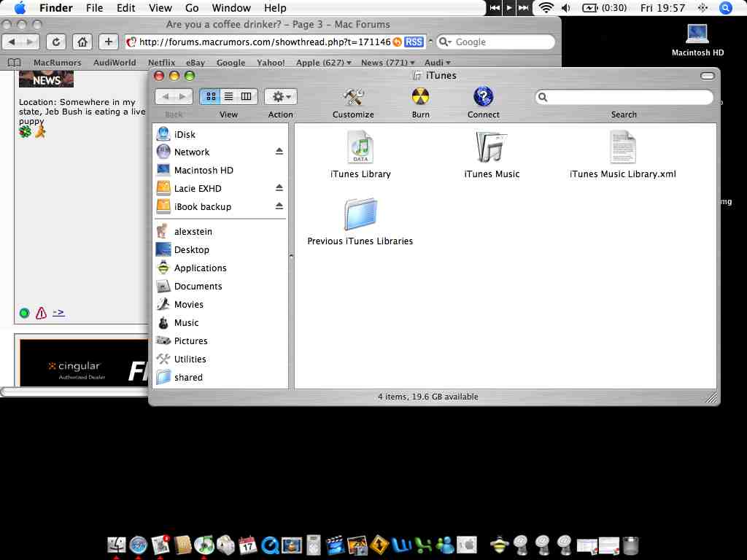Expand the Apple (627) bookmarks dropdown

click(x=323, y=63)
